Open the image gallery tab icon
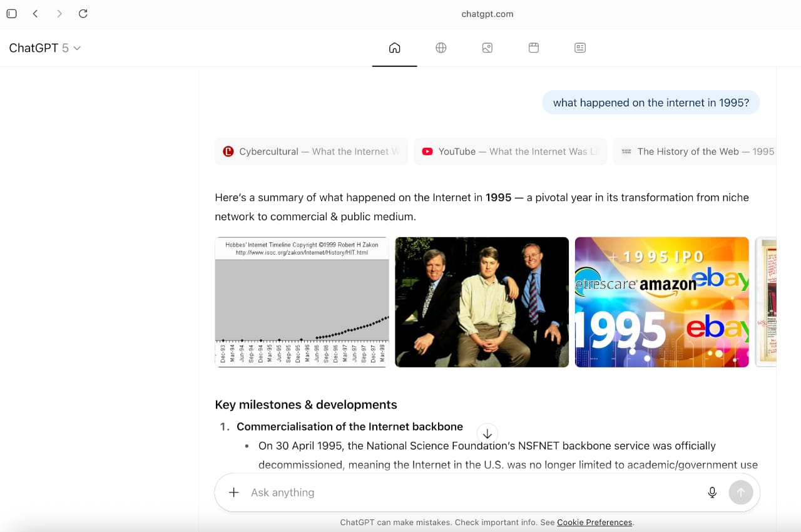This screenshot has height=532, width=801. [487, 48]
